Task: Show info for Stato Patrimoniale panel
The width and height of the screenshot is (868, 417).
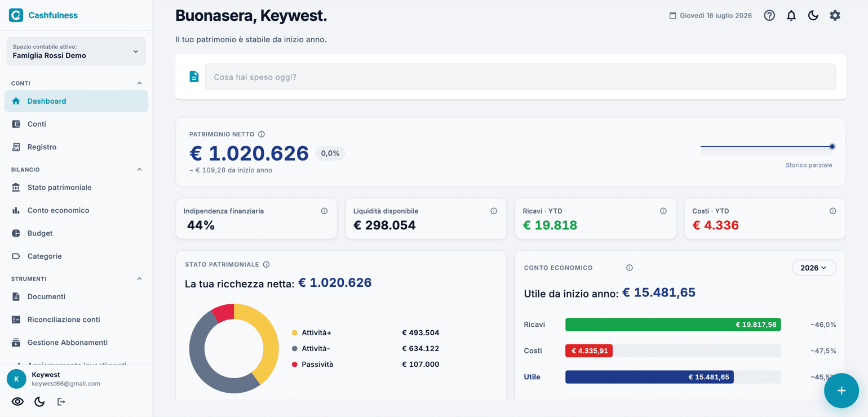Action: 267,264
